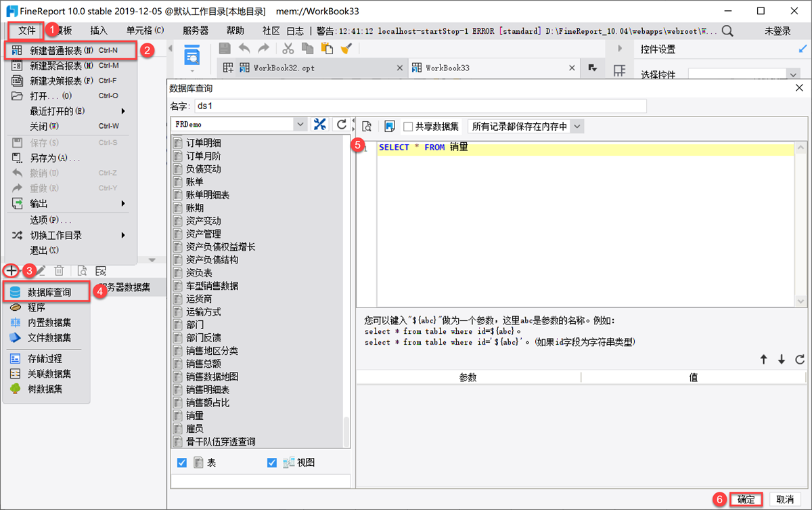Click the 取消 button
812x510 pixels.
point(785,499)
